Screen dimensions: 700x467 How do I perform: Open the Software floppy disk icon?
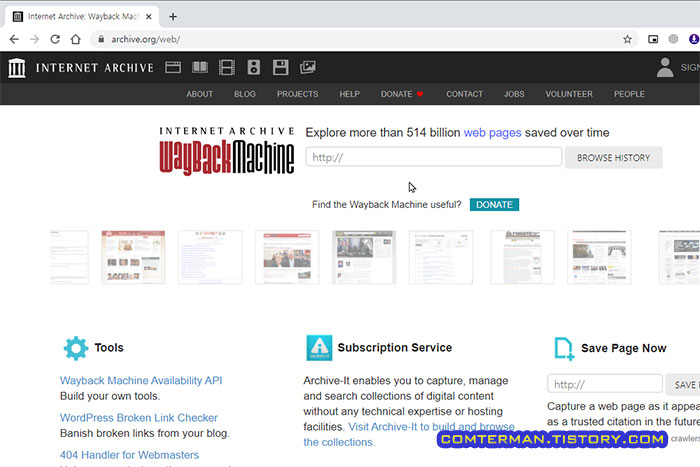click(280, 67)
